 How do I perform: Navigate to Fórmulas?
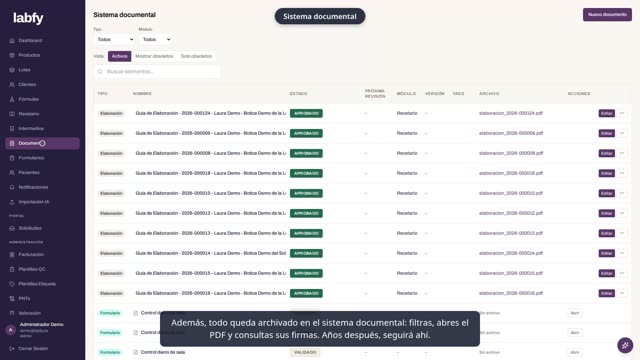(29, 99)
